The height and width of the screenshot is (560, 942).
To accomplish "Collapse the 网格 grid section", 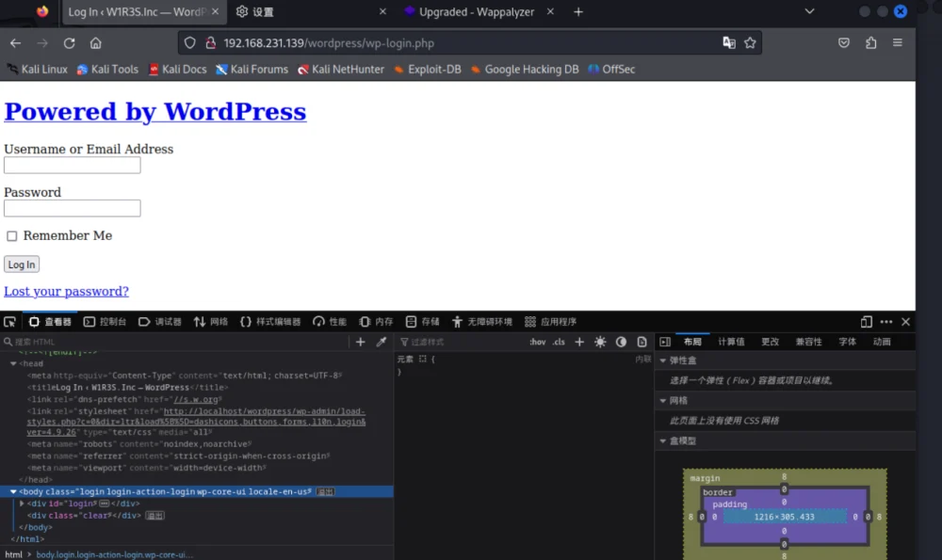I will tap(663, 400).
